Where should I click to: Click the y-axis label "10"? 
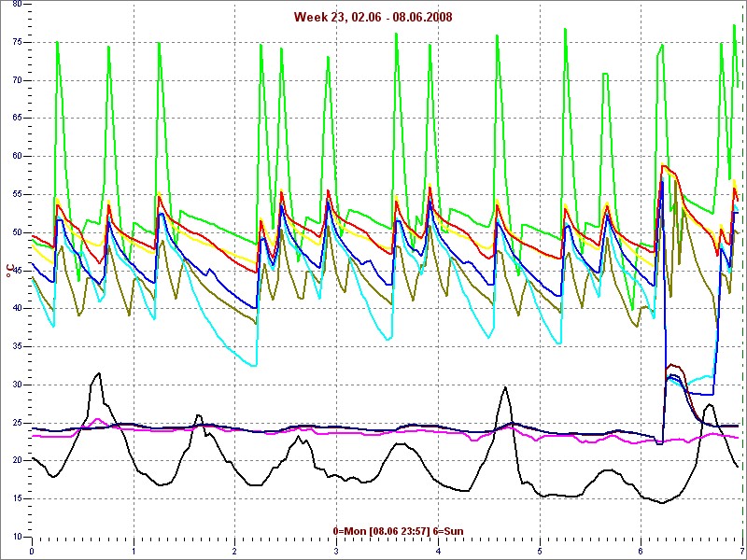16,538
